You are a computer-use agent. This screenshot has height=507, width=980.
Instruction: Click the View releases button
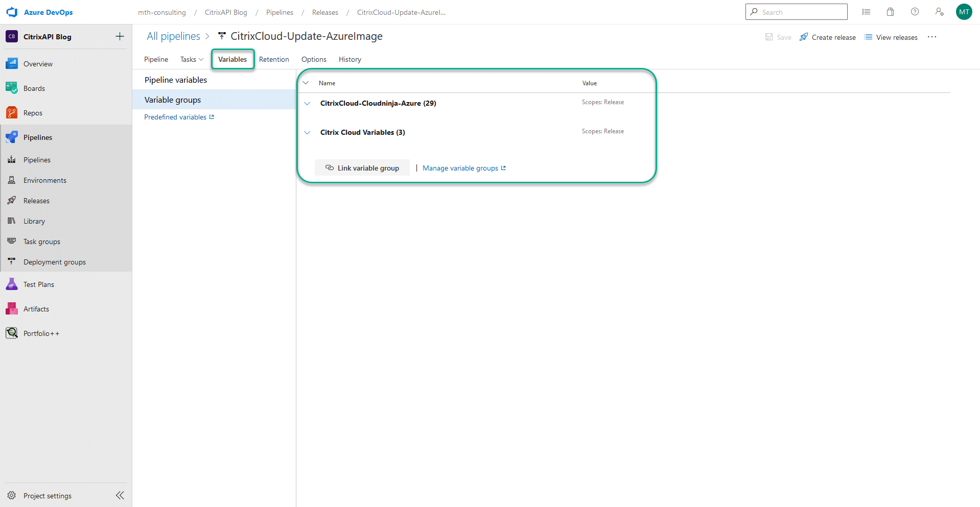pos(891,37)
